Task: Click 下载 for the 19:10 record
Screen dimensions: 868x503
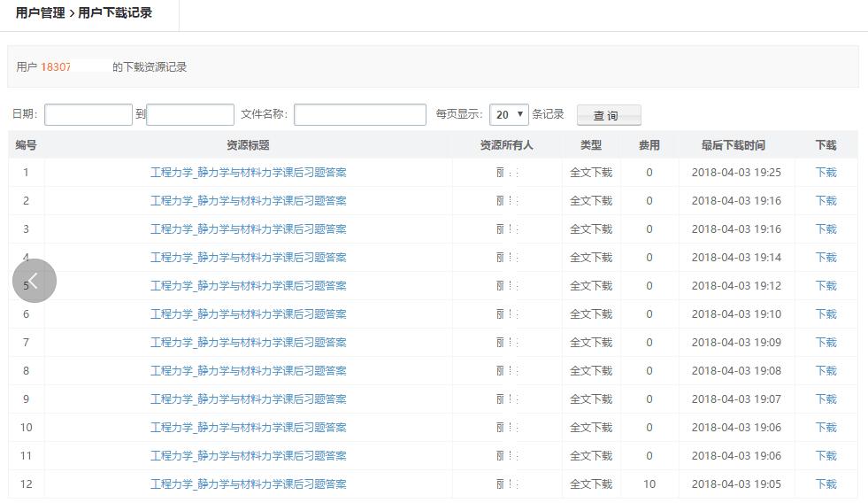Action: point(826,314)
